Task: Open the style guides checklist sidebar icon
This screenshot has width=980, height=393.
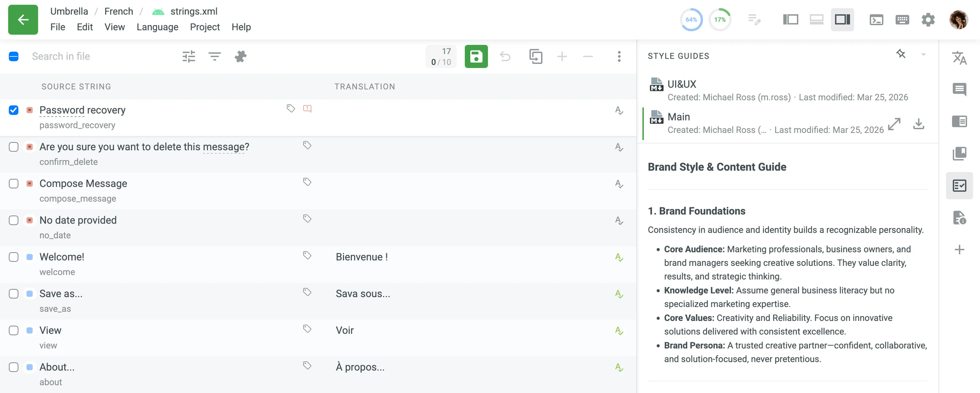Action: (959, 186)
